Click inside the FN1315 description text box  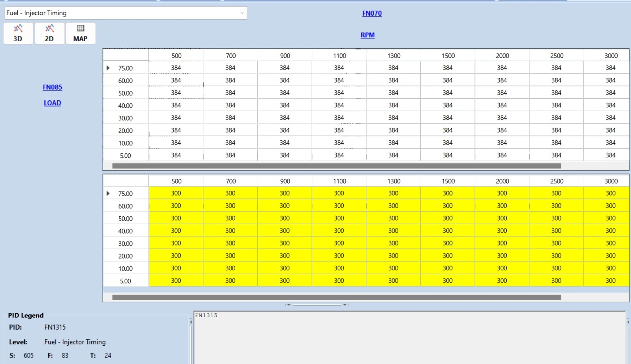(409, 337)
